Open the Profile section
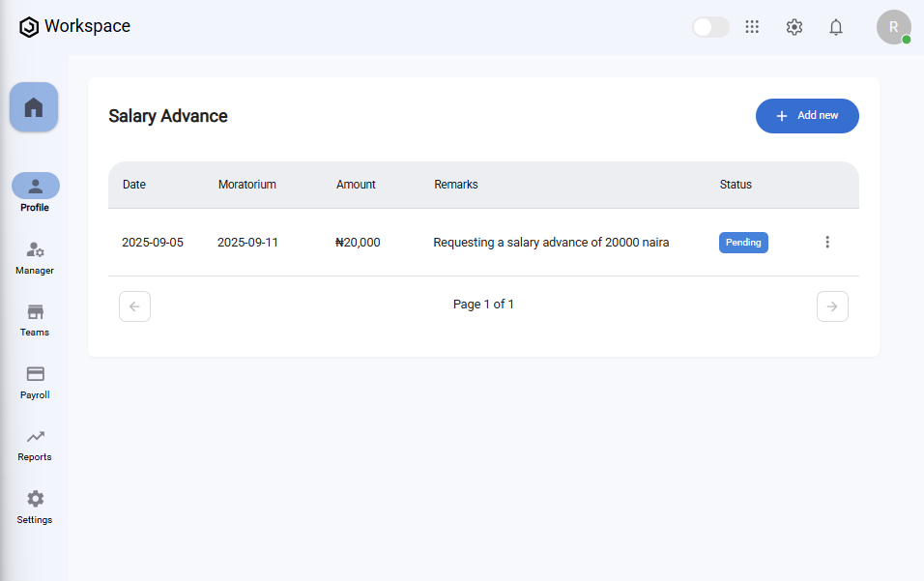 pyautogui.click(x=35, y=187)
